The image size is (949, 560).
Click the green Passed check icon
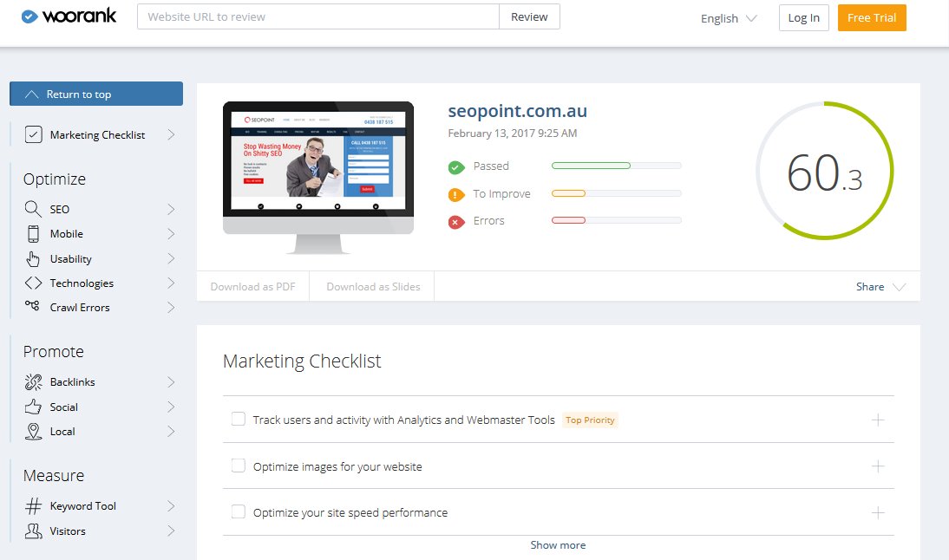456,167
